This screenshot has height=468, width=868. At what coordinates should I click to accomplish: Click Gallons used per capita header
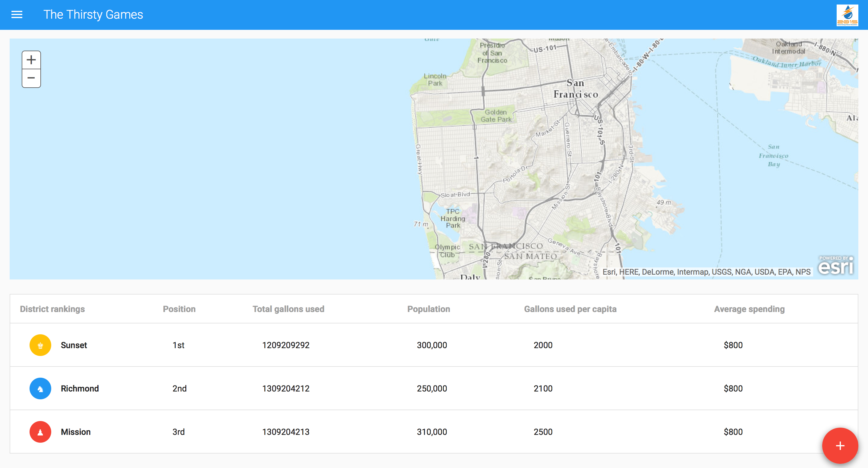click(x=570, y=309)
